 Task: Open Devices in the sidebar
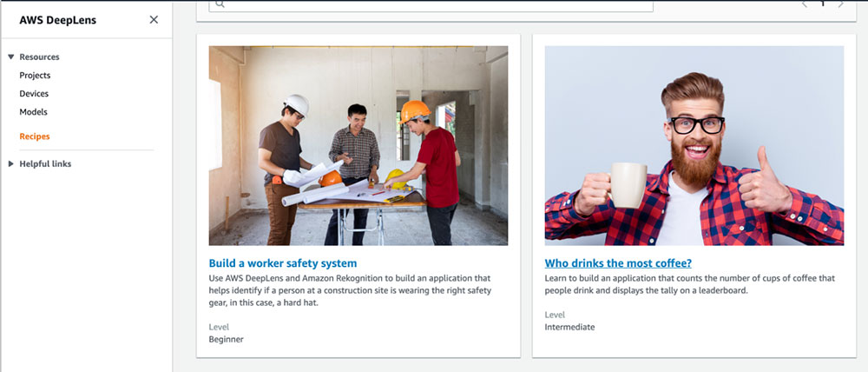(x=34, y=94)
